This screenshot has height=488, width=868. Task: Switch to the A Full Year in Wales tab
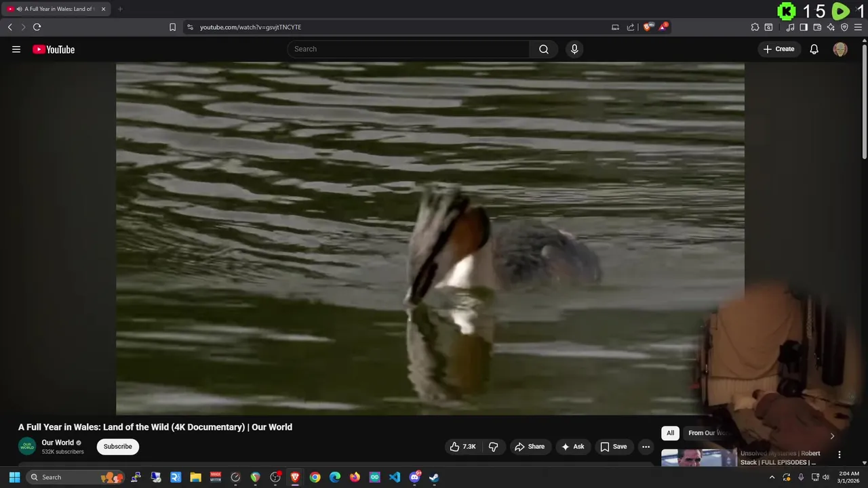click(x=56, y=9)
